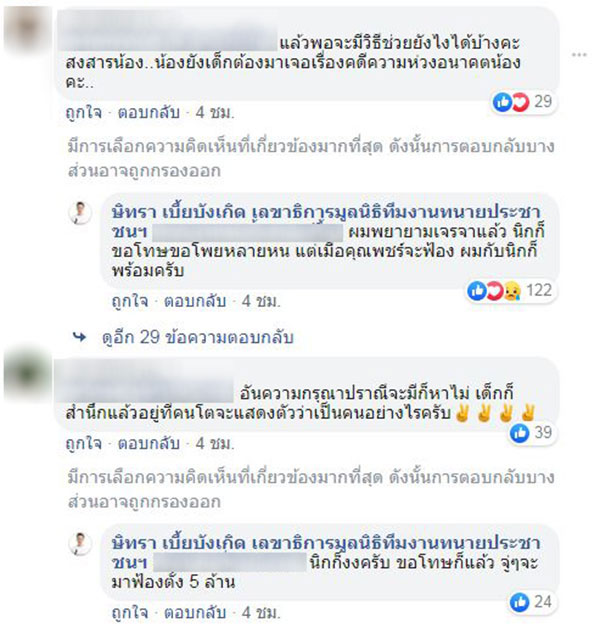Click ตอบกลับ under the comment with 39 likes
The image size is (600, 628).
click(x=149, y=443)
